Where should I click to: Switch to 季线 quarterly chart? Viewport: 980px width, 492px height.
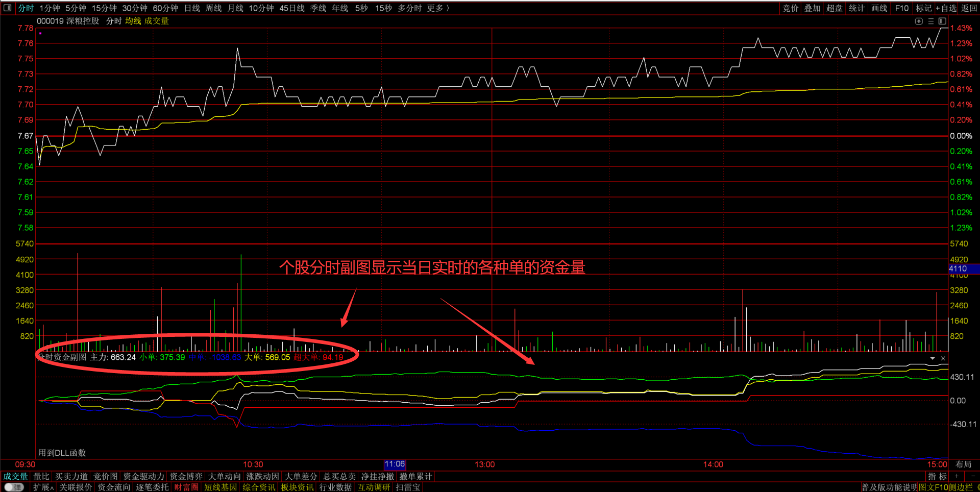[318, 8]
